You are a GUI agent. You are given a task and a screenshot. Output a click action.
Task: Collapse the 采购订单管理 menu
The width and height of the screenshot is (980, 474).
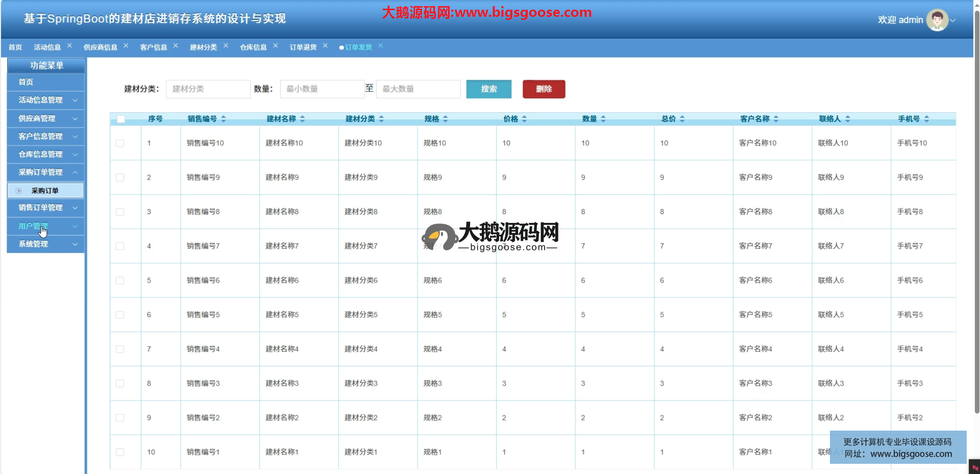pyautogui.click(x=75, y=172)
